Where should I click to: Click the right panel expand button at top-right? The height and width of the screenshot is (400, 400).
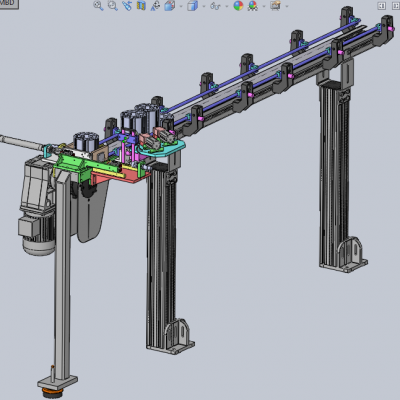pos(396,5)
